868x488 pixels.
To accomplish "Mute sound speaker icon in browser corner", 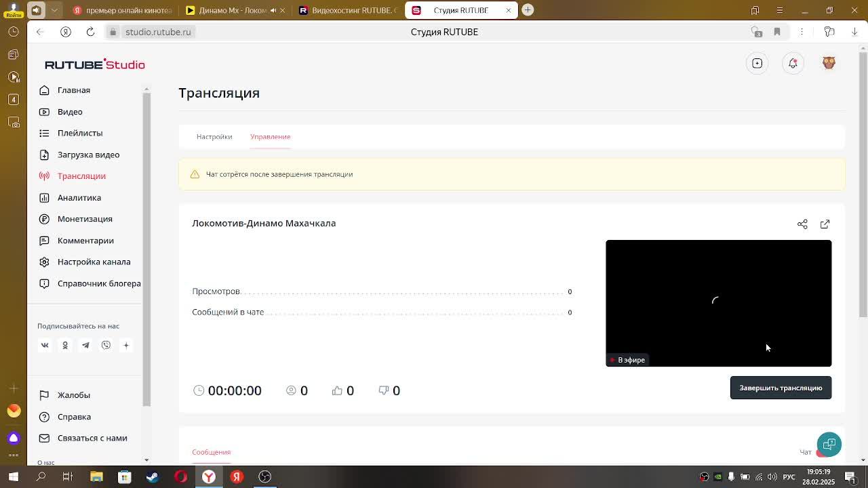I will [x=37, y=10].
